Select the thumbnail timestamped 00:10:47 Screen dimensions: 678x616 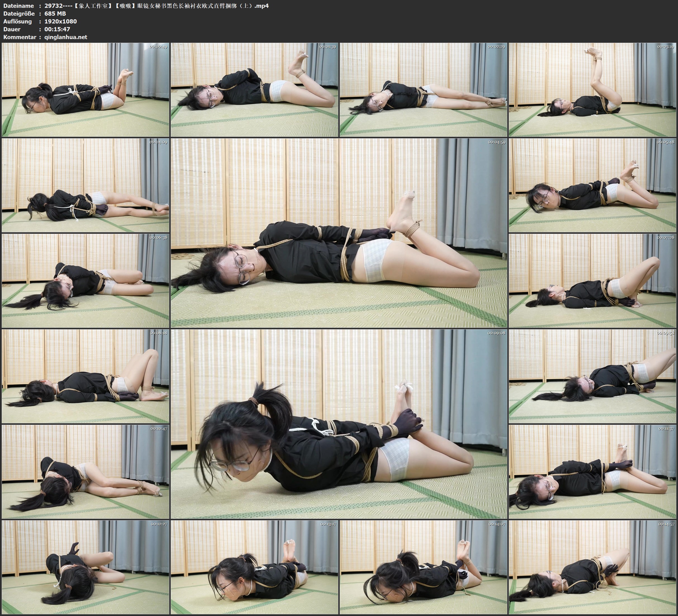click(x=85, y=471)
